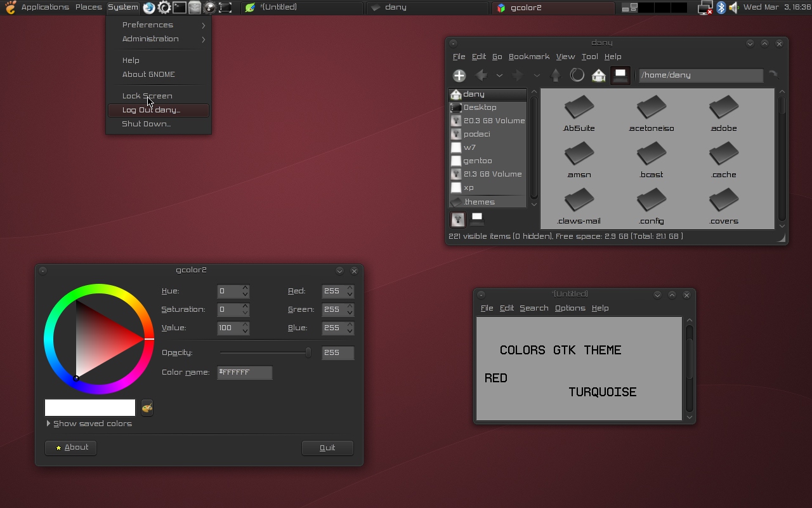Select .themes bookmark in sidebar
This screenshot has width=812, height=508.
[487, 202]
